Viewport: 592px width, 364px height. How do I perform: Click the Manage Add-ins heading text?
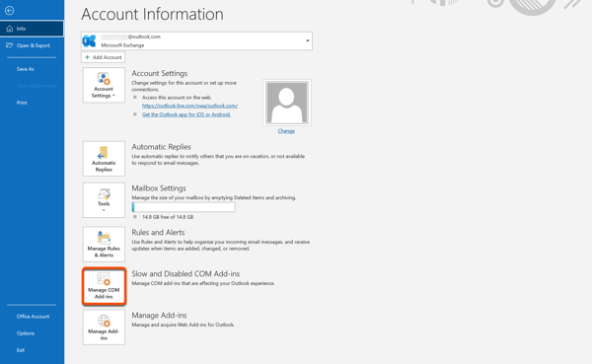[159, 316]
